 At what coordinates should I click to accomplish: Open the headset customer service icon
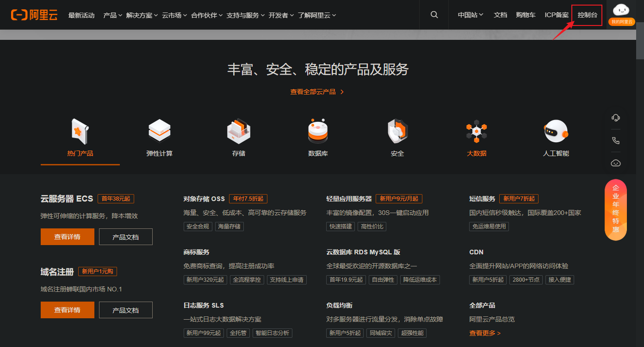[616, 118]
